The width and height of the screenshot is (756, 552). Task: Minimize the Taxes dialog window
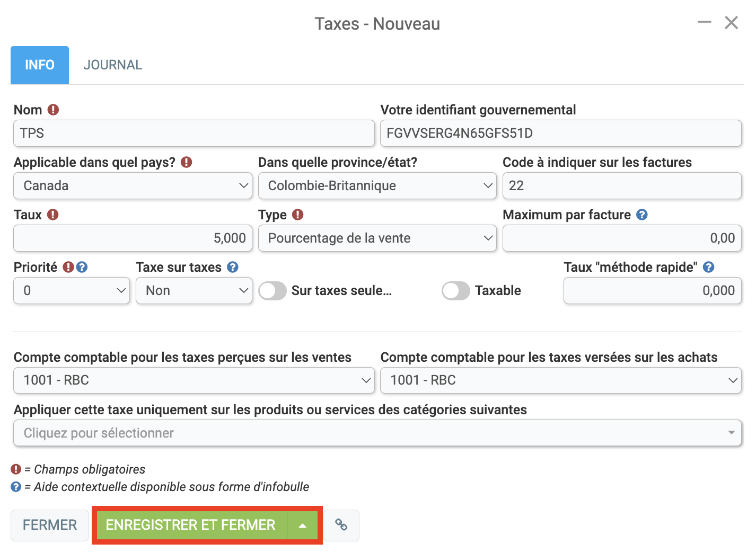tap(704, 22)
